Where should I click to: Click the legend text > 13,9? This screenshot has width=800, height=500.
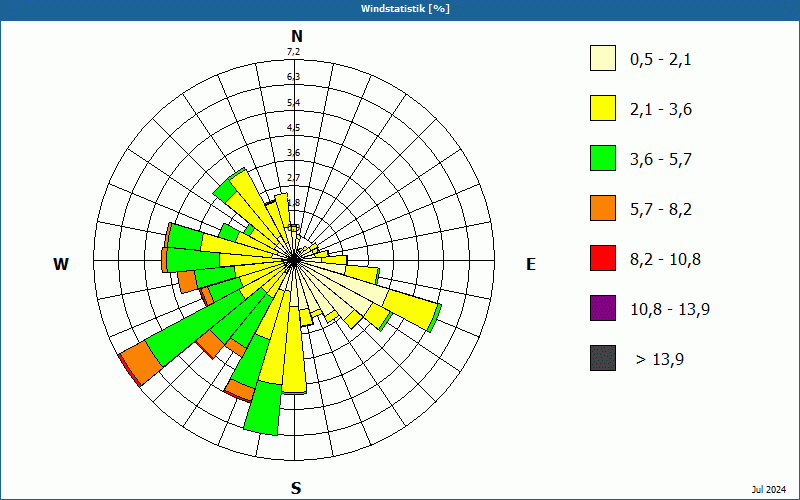(660, 360)
